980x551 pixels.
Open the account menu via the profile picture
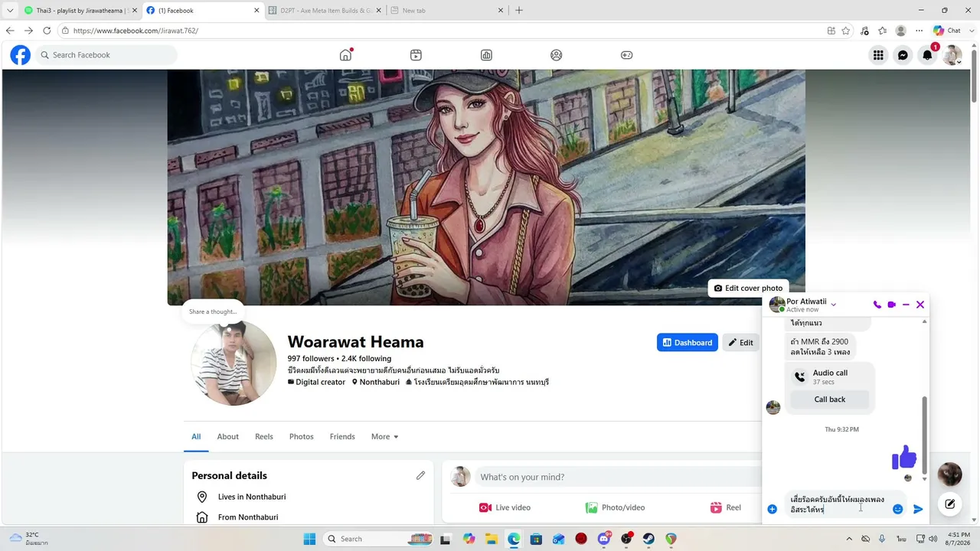coord(952,55)
